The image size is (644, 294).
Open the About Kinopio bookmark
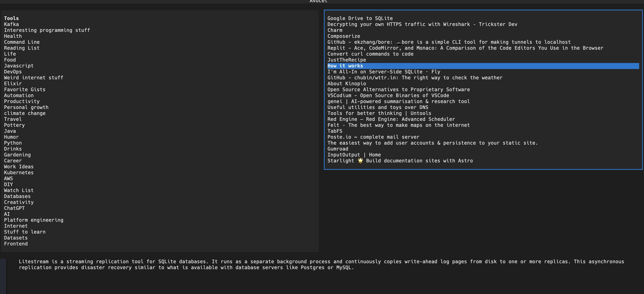346,84
